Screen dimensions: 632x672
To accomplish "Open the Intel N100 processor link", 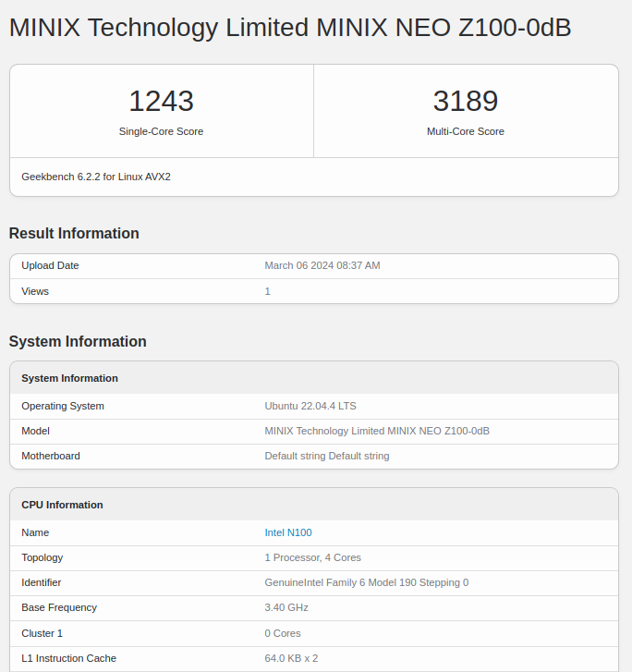I will point(288,532).
